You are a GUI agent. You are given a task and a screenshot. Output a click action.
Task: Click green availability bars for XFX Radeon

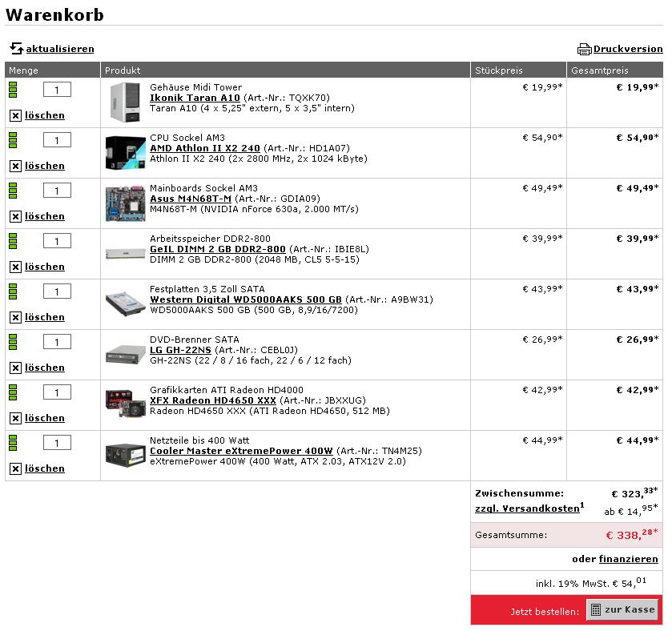(13, 392)
